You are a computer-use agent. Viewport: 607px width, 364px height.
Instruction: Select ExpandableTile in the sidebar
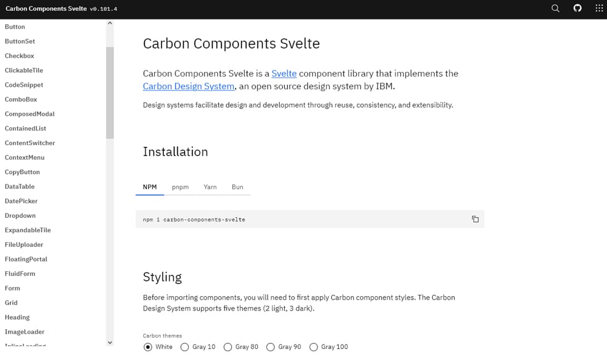point(27,230)
